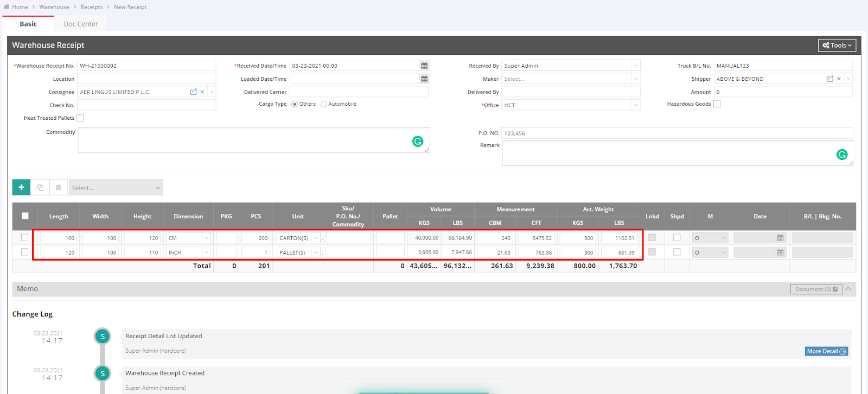This screenshot has height=394, width=868.
Task: Select the Automobile cargo type radio button
Action: coord(324,104)
